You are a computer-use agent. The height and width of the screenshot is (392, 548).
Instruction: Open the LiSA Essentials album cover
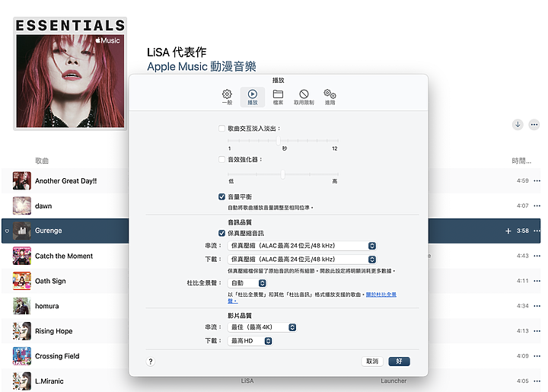point(70,74)
